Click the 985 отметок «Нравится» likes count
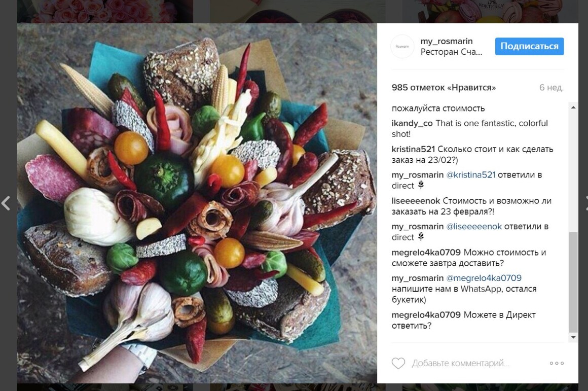 coord(443,87)
